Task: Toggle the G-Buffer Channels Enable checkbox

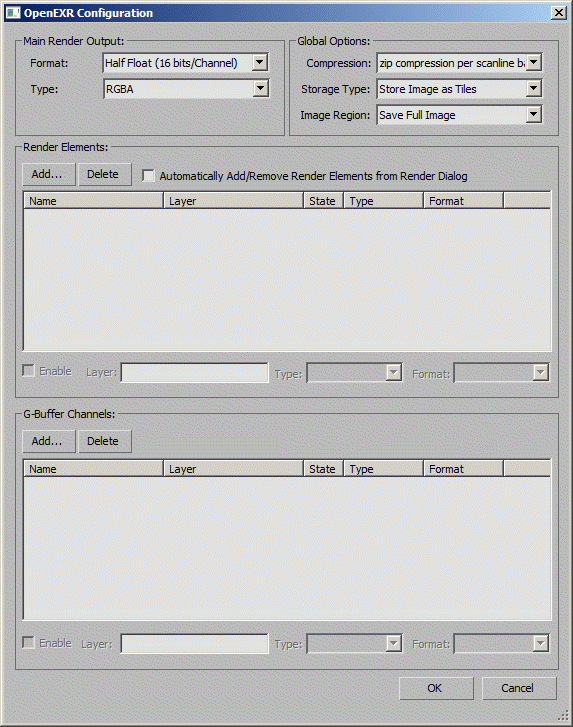Action: pos(29,643)
